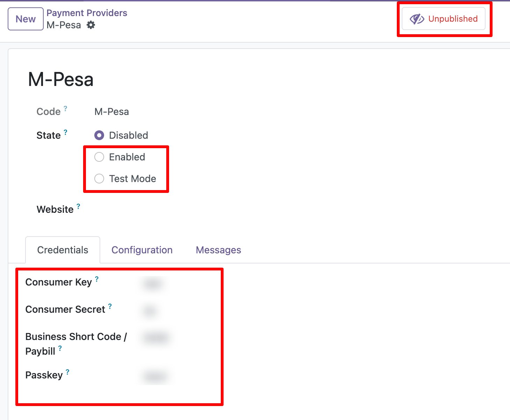The image size is (510, 420).
Task: Click the help icon beside Code
Action: click(65, 109)
